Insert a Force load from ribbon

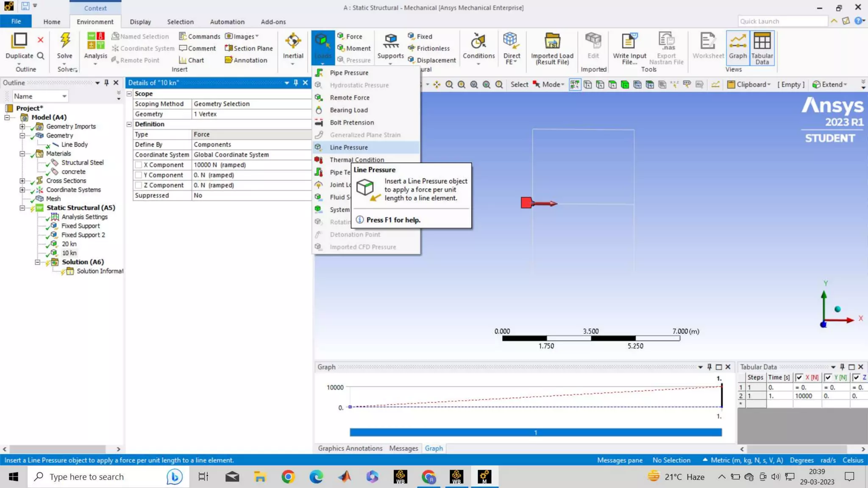[x=350, y=36]
